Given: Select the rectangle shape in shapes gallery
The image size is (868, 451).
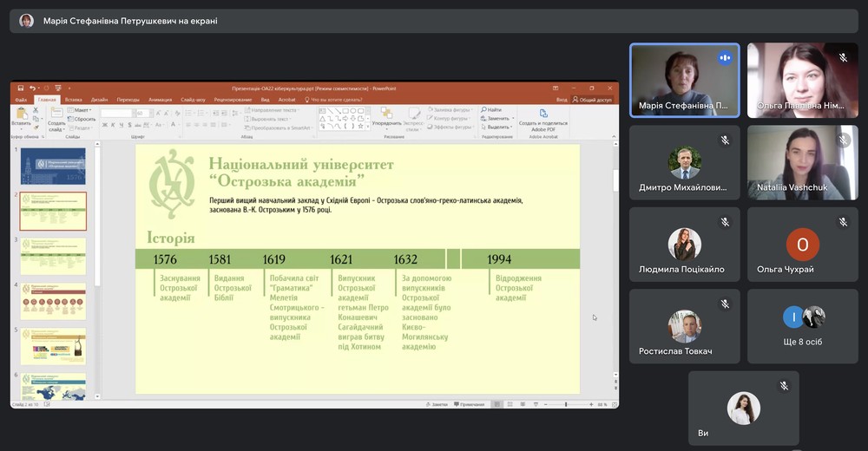Looking at the screenshot, I should [x=345, y=111].
